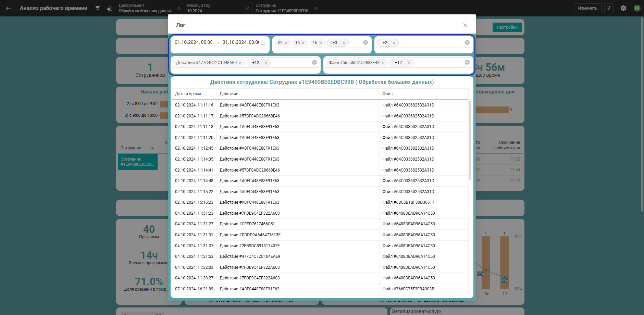Select row dated 07.10.2024, 16:21:09
Viewport: 644px width, 315px height.
[x=320, y=289]
